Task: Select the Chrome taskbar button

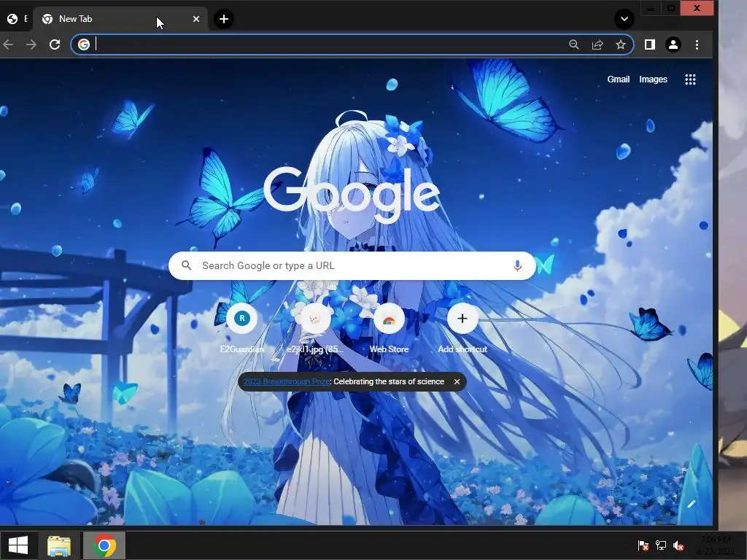Action: click(x=104, y=545)
